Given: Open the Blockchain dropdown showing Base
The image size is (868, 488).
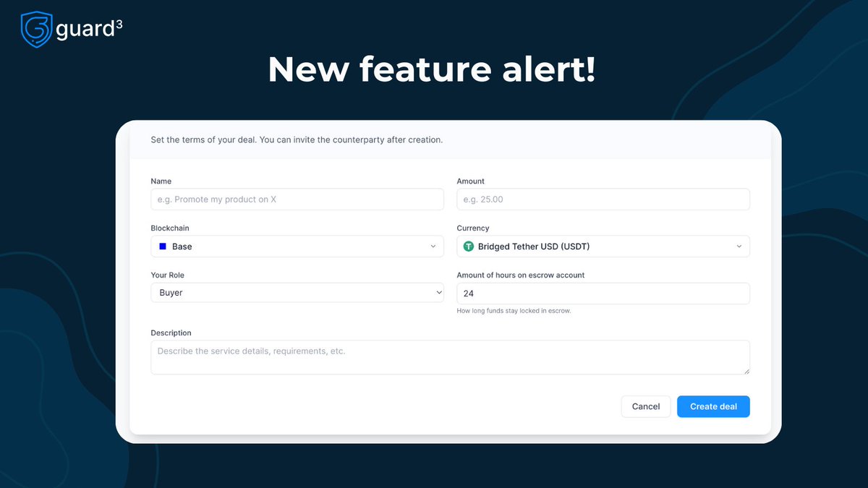Looking at the screenshot, I should point(297,247).
